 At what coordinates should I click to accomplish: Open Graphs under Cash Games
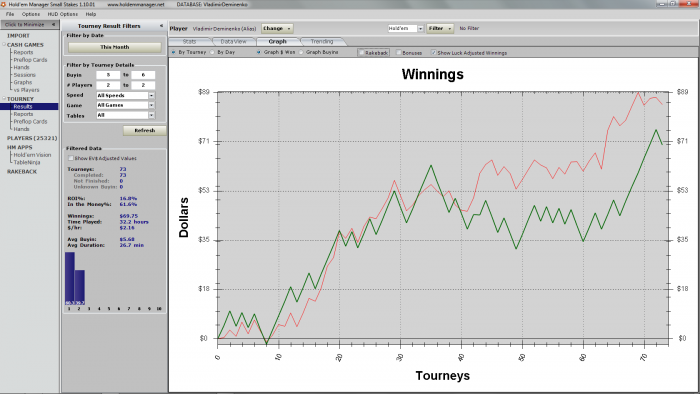23,83
